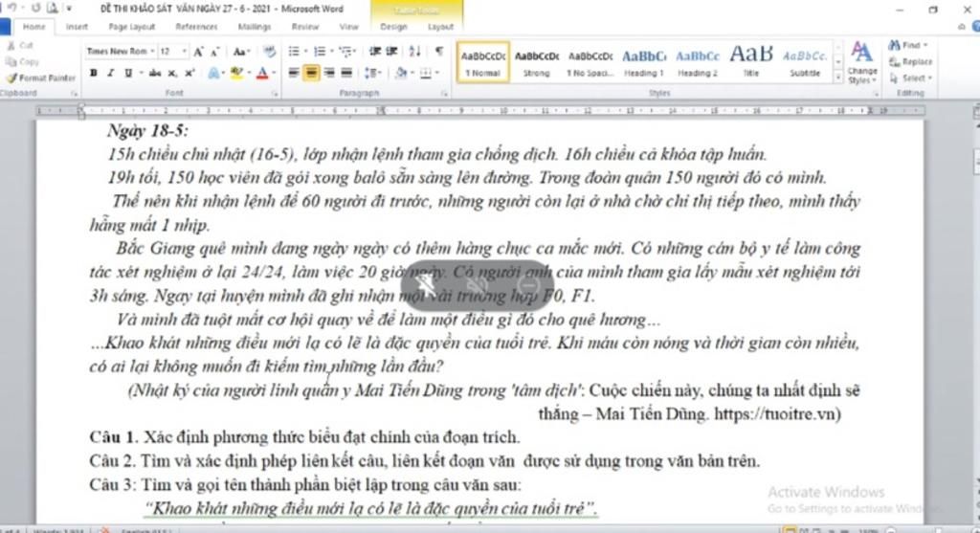
Task: Open the Styles pane launcher
Action: (876, 94)
